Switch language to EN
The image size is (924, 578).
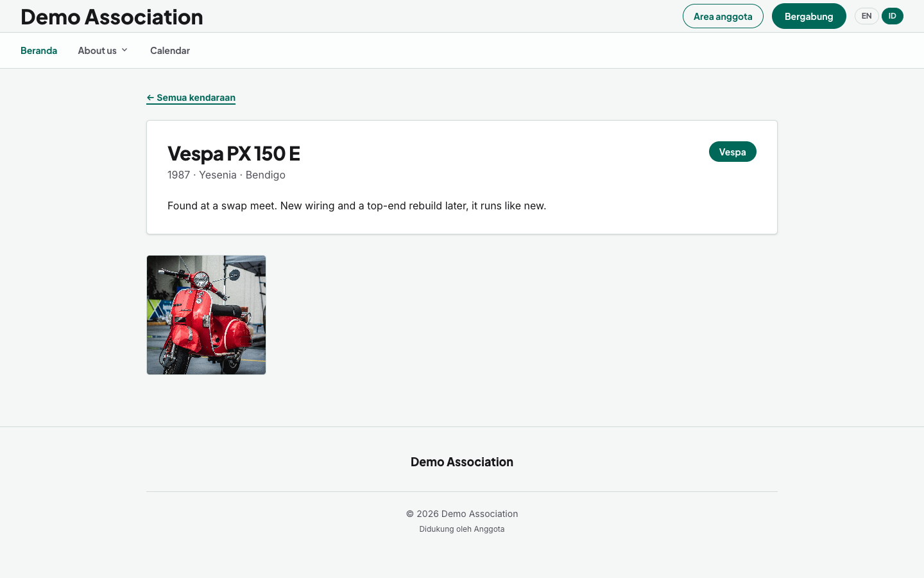[x=866, y=16]
